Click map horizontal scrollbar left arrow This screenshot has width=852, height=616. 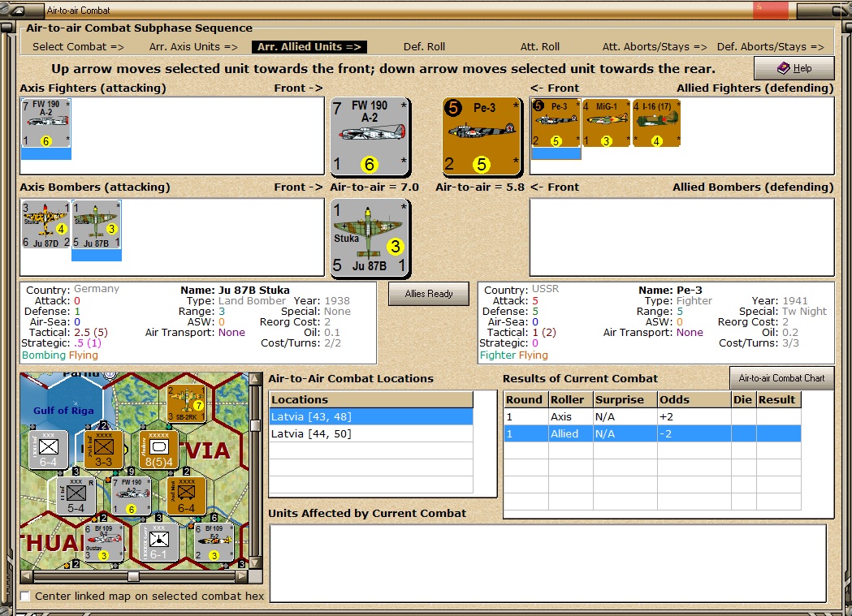coord(26,576)
